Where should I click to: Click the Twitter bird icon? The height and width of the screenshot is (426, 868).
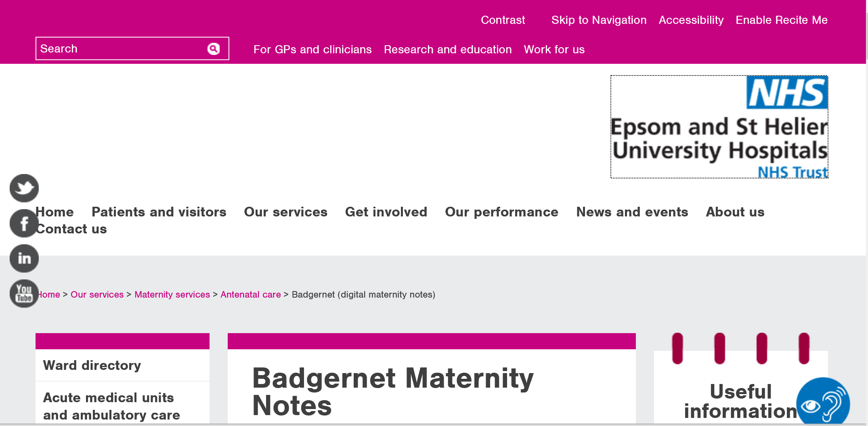24,188
